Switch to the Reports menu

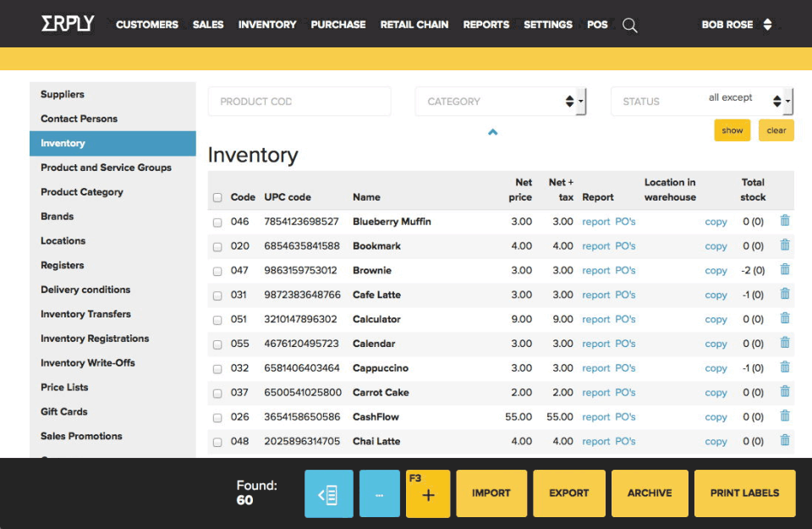pos(486,25)
